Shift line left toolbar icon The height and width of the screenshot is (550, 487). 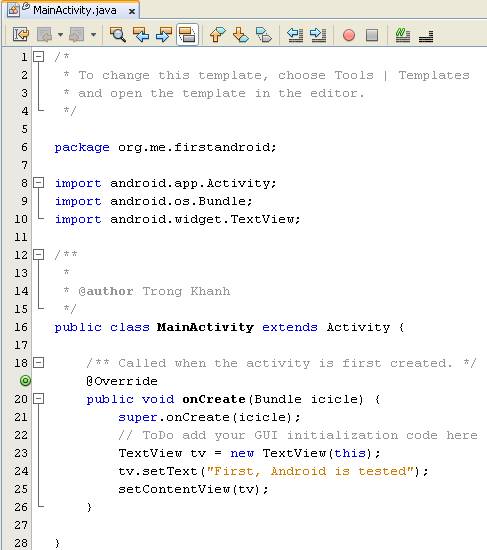295,34
